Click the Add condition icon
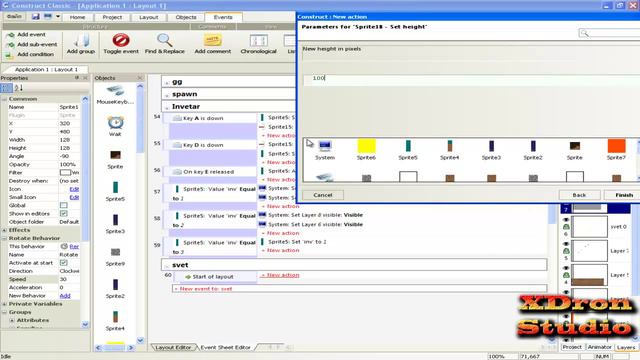This screenshot has width=640, height=360. [x=10, y=55]
